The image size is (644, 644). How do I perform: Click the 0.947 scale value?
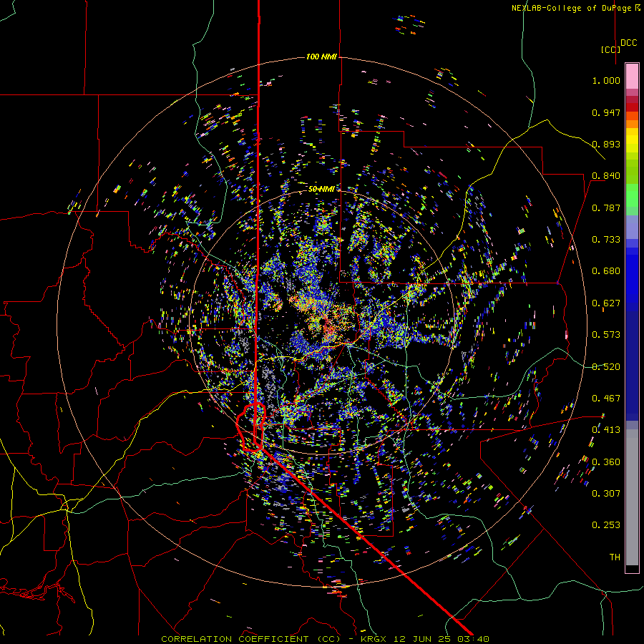click(x=606, y=112)
